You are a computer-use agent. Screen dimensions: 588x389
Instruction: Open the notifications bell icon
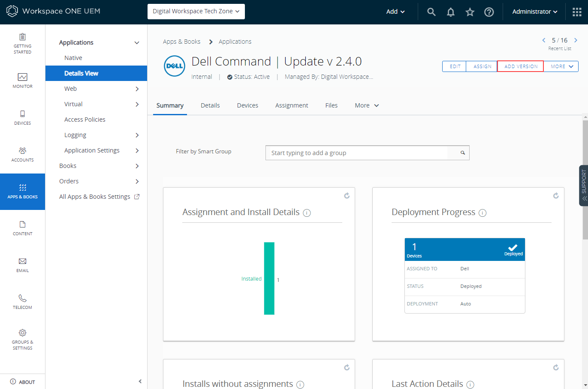point(451,12)
